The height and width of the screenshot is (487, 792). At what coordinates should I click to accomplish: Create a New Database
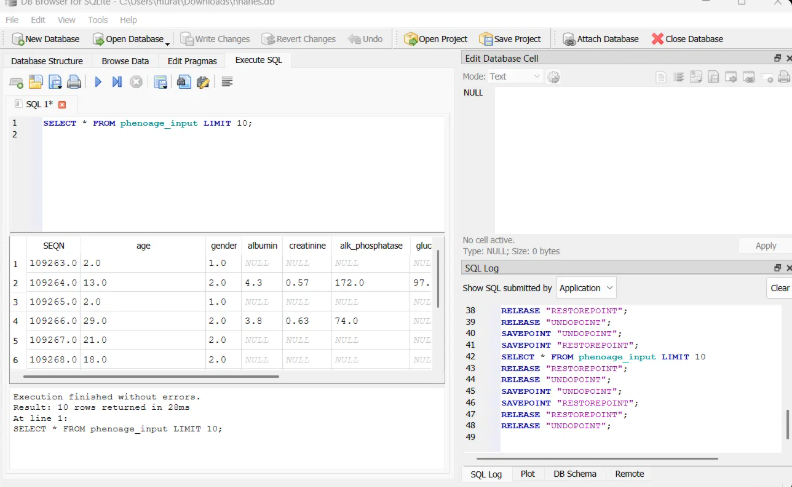pyautogui.click(x=45, y=39)
